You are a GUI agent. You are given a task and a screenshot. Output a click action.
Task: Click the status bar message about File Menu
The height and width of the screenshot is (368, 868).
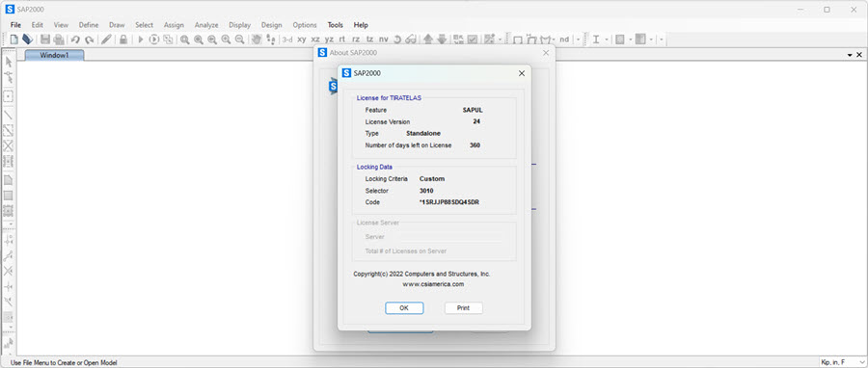64,363
